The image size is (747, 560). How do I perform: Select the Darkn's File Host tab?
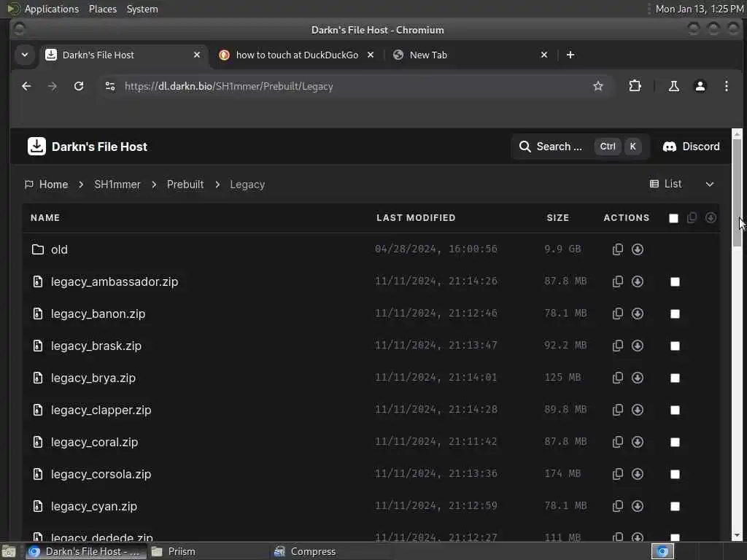(123, 55)
